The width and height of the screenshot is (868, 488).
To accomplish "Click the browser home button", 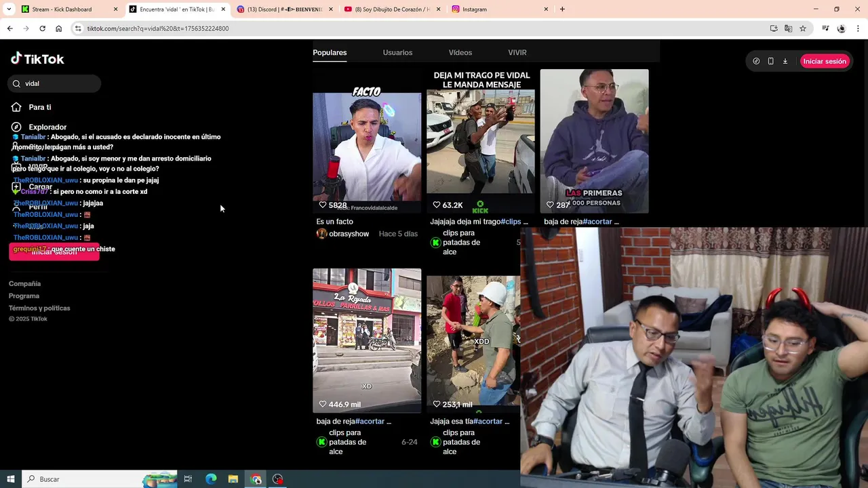I will pyautogui.click(x=58, y=28).
